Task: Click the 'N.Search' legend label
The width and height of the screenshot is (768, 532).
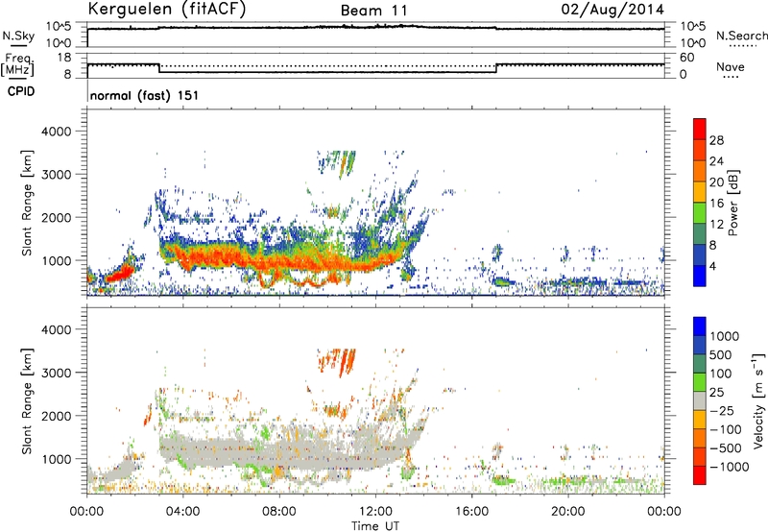Action: (x=741, y=36)
